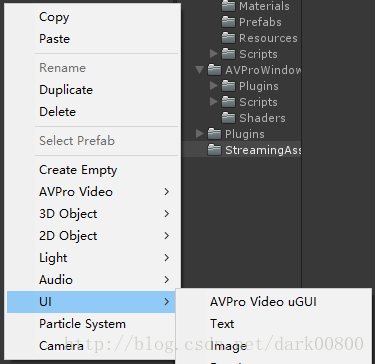Click the folder icon of Scripts under Resources
375x364 pixels.
tap(228, 54)
